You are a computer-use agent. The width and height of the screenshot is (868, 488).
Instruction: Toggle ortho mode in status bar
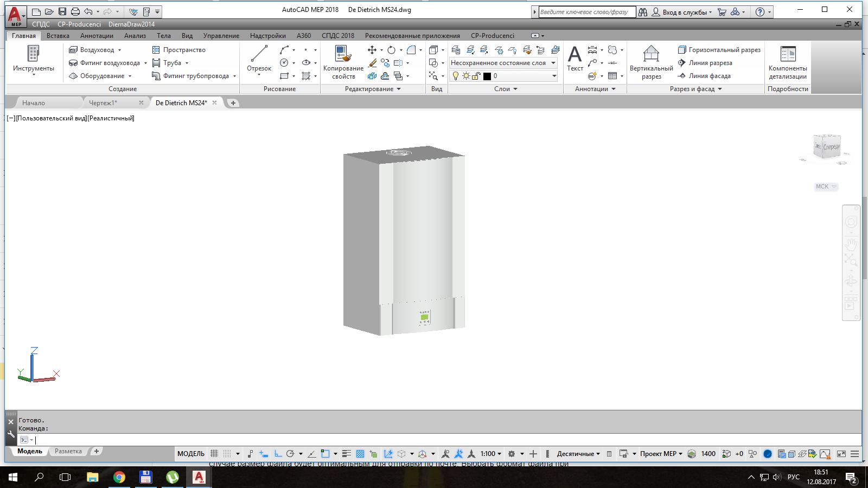(278, 454)
